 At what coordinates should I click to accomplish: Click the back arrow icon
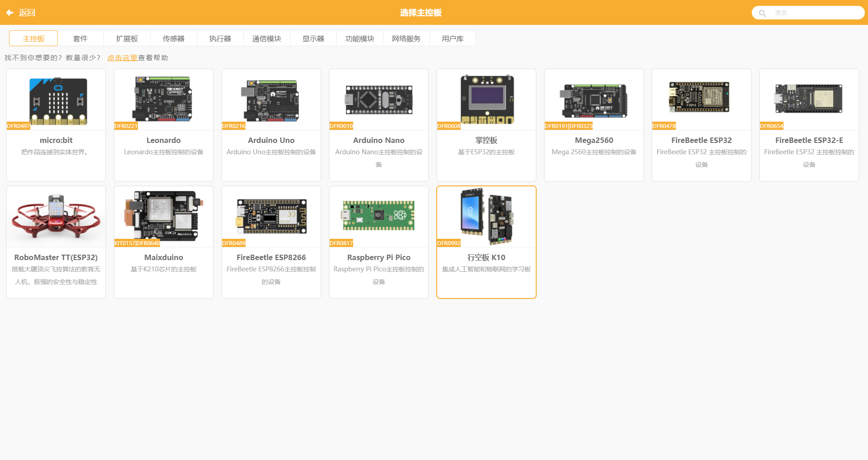[9, 13]
